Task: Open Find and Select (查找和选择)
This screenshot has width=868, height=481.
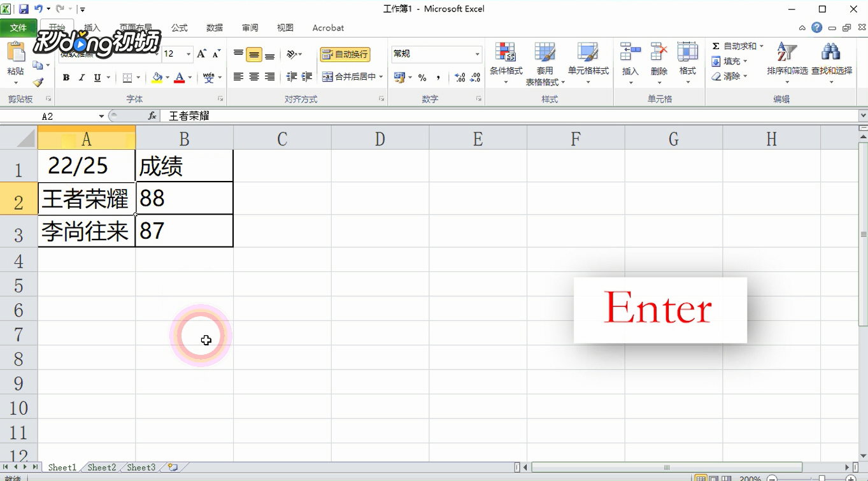Action: (x=831, y=63)
